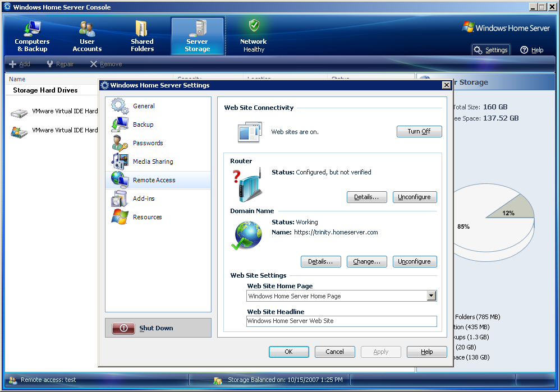
Task: Select Server Storage tab
Action: coord(198,36)
